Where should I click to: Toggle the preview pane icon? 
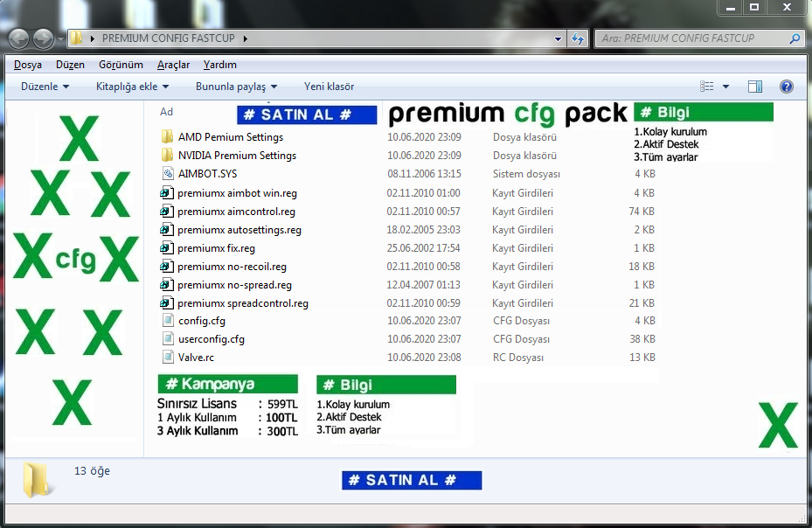click(x=755, y=87)
